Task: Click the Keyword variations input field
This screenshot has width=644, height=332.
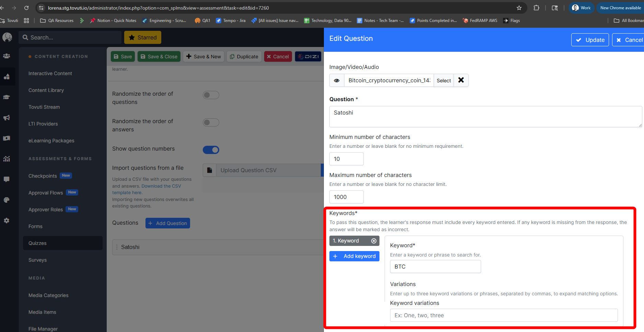Action: pos(504,315)
